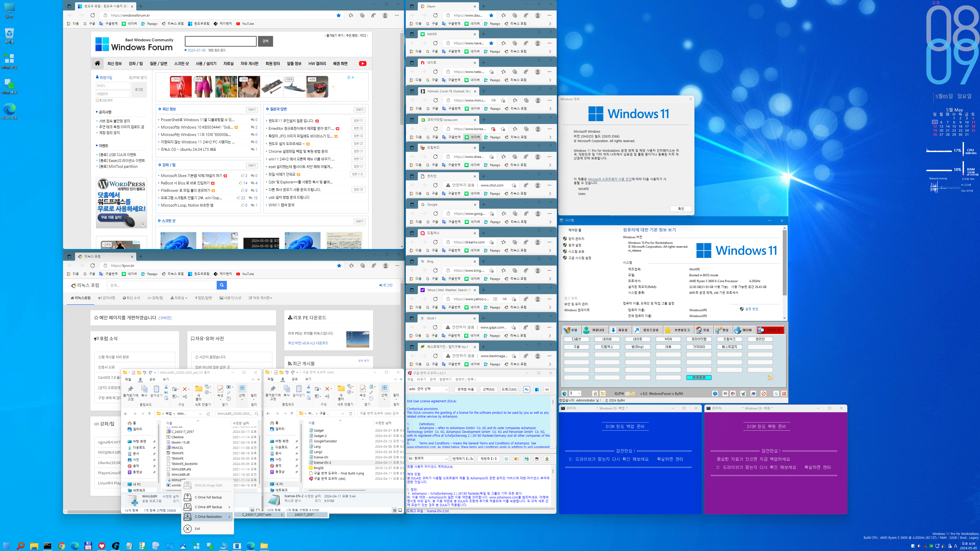Open the 자료실 dropdown on Linux Forum menu
Viewport: 980px width, 551px height.
point(179,298)
